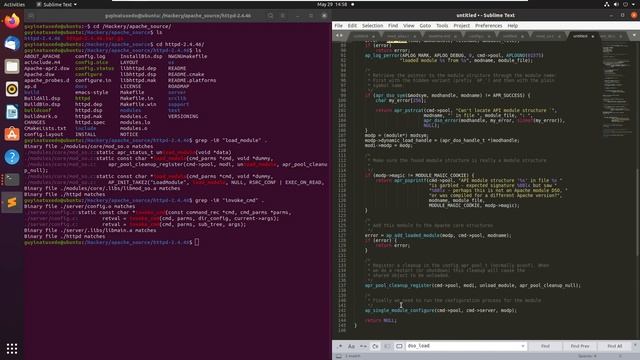The height and width of the screenshot is (360, 640).
Task: Toggle whole word matching in find bar
Action: pyautogui.click(x=363, y=346)
